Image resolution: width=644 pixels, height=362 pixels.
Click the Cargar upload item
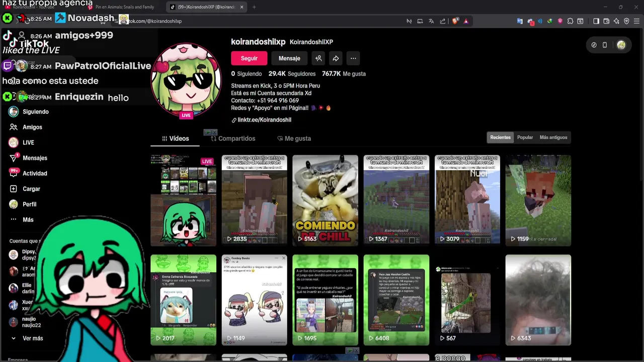tap(25, 189)
